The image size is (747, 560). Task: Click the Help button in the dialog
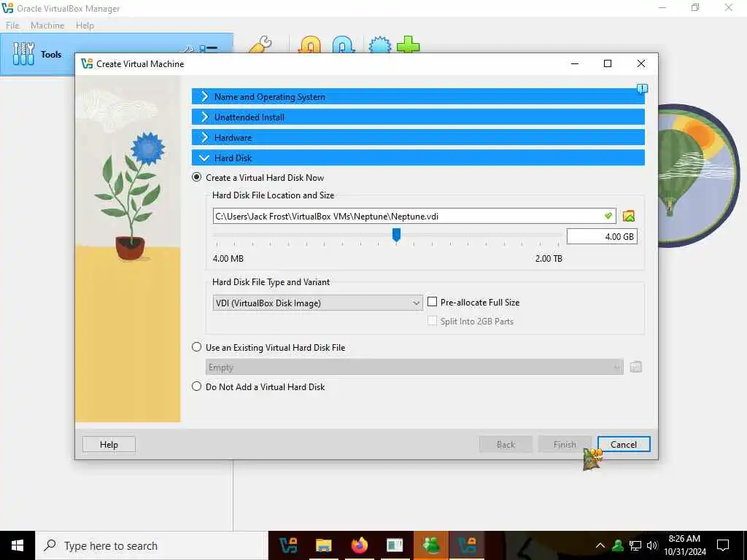(109, 444)
